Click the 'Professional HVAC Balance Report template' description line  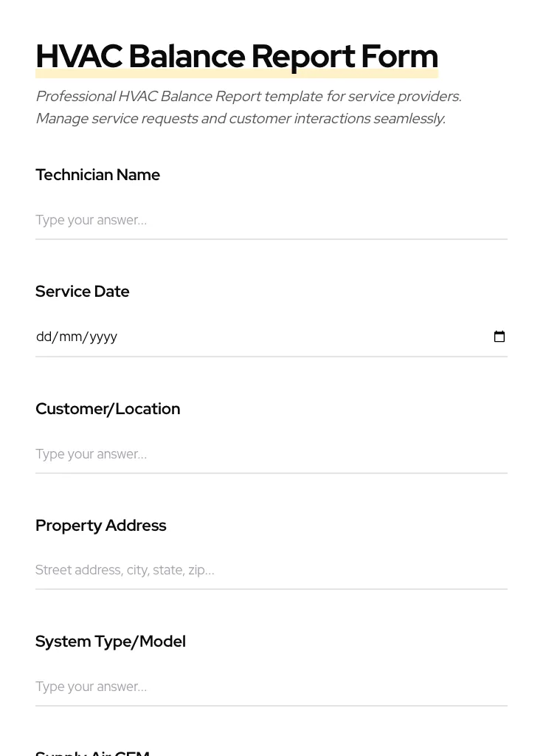(x=248, y=97)
